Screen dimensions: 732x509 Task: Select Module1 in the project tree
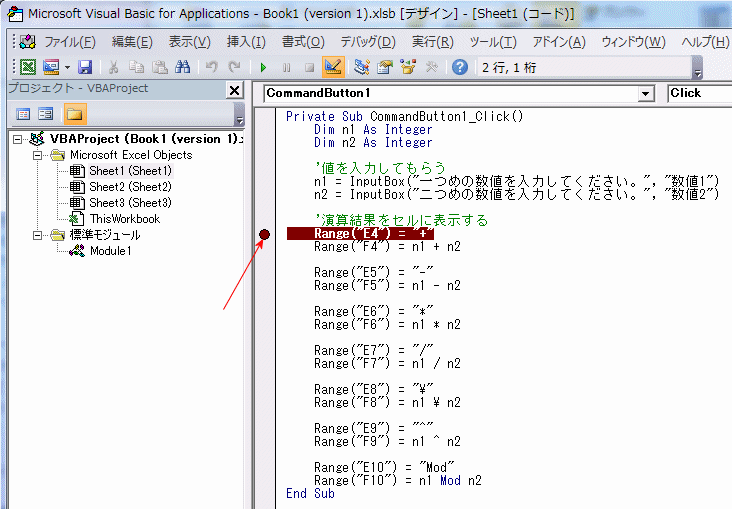click(x=109, y=251)
